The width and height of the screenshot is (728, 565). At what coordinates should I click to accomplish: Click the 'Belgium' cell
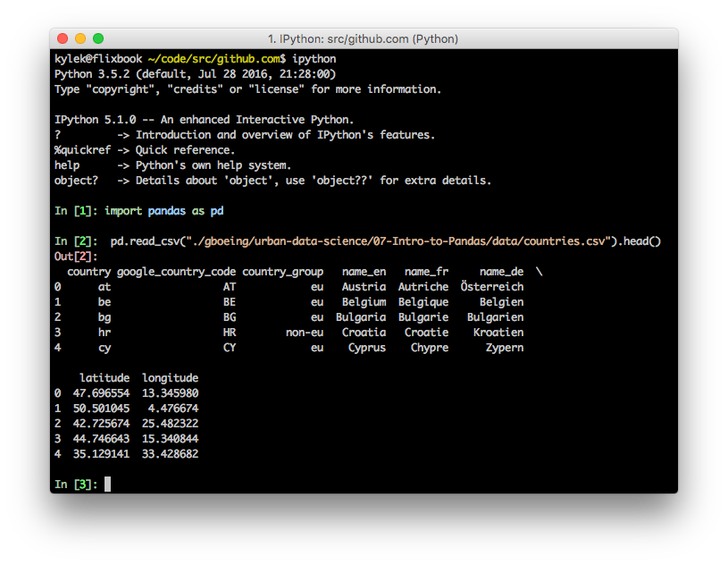364,302
